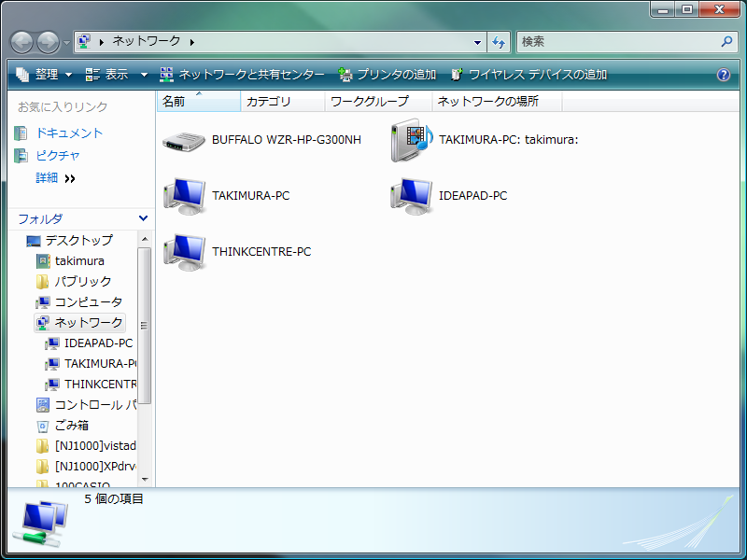The image size is (747, 560).
Task: Open the 整理 menu
Action: (44, 75)
